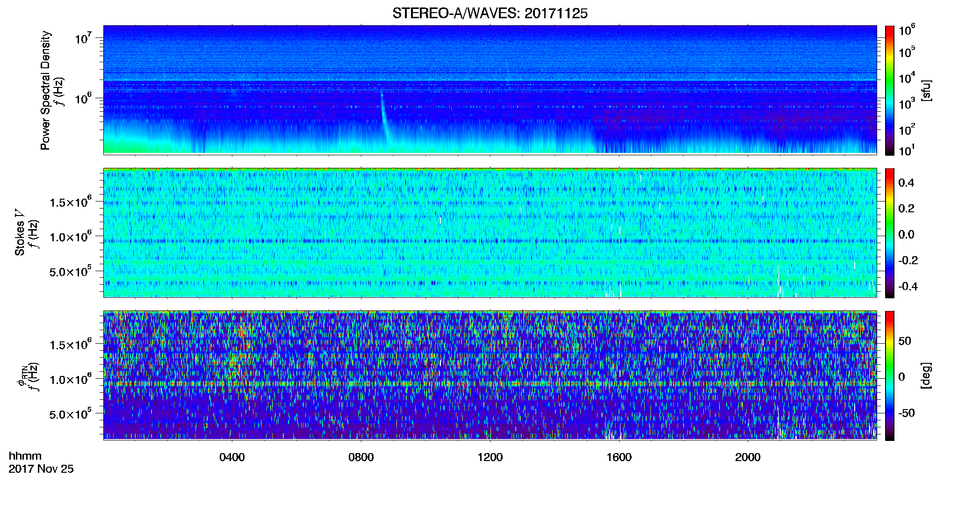Select the 2017 Nov 25 date label
Screen dimensions: 980x505
[x=41, y=469]
